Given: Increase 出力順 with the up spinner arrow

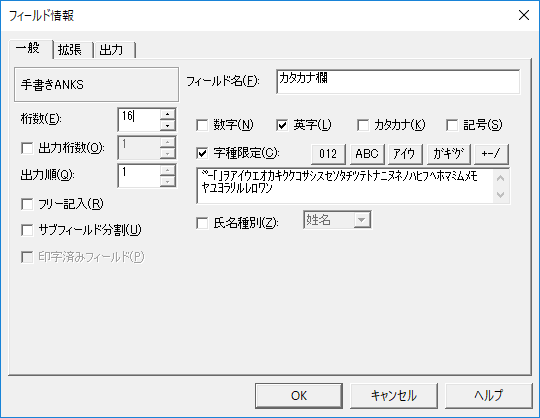Looking at the screenshot, I should [167, 170].
